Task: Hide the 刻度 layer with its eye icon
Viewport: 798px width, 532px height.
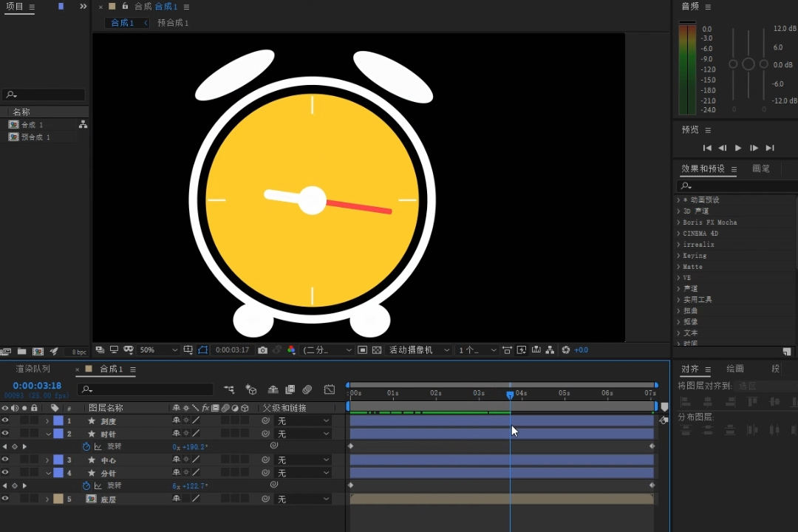Action: [5, 420]
